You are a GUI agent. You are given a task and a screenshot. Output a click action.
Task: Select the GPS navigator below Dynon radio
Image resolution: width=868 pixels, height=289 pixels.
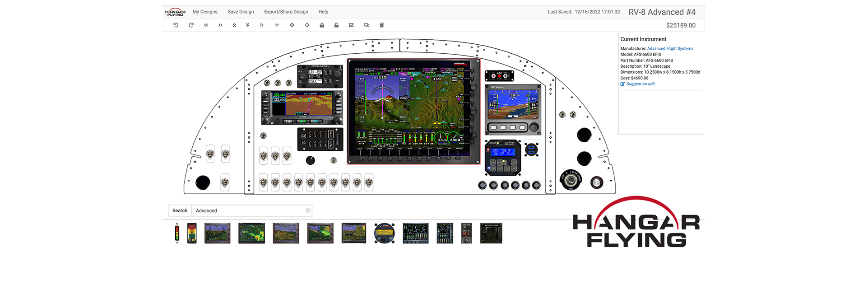302,107
